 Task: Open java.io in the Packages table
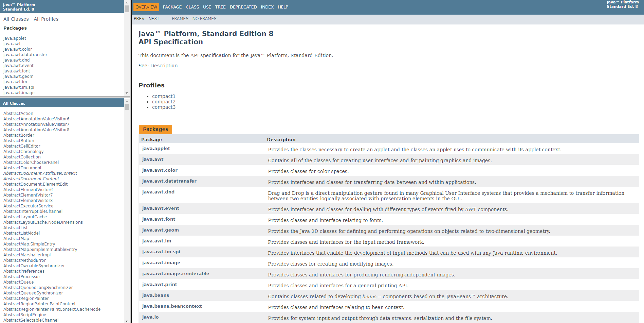click(x=150, y=317)
